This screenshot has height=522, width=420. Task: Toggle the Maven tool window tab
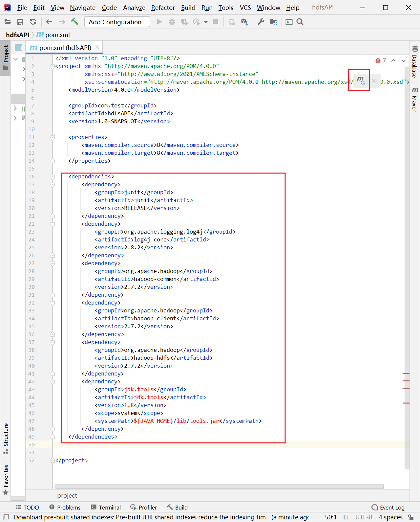(415, 100)
